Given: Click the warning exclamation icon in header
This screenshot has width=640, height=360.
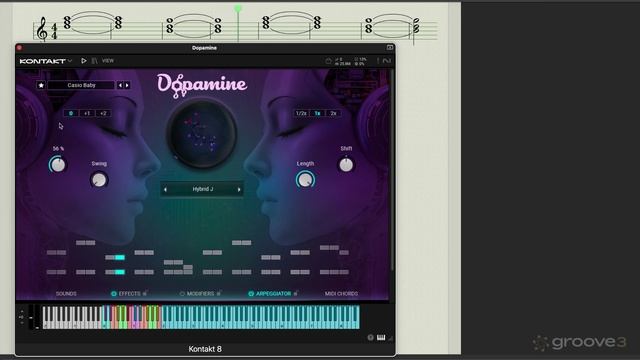Looking at the screenshot, I should coord(378,61).
